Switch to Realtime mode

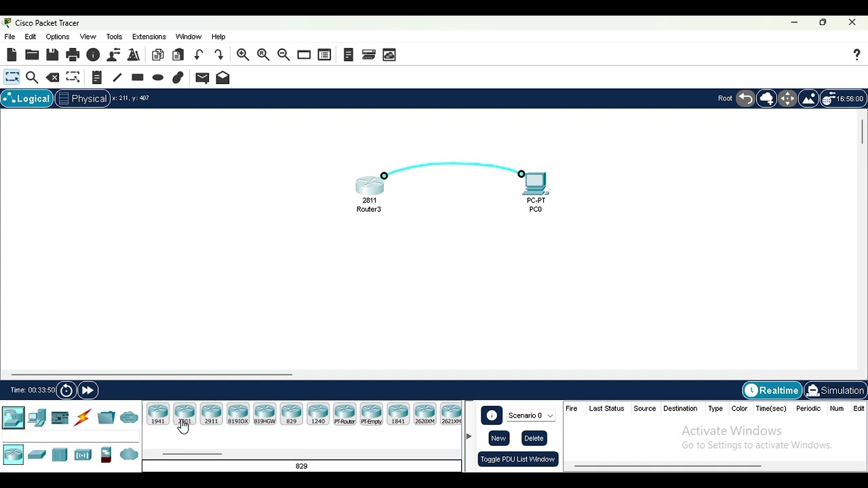[772, 390]
